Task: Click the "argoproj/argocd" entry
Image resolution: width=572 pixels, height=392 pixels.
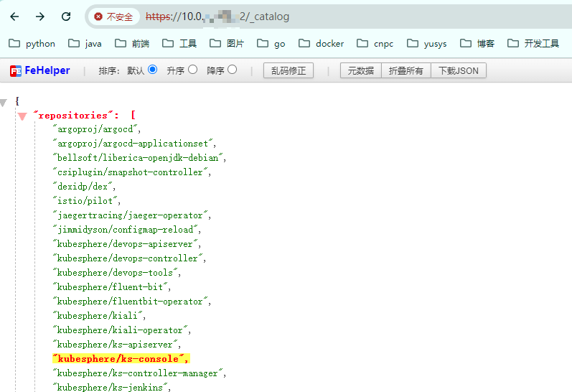Action: pyautogui.click(x=97, y=129)
